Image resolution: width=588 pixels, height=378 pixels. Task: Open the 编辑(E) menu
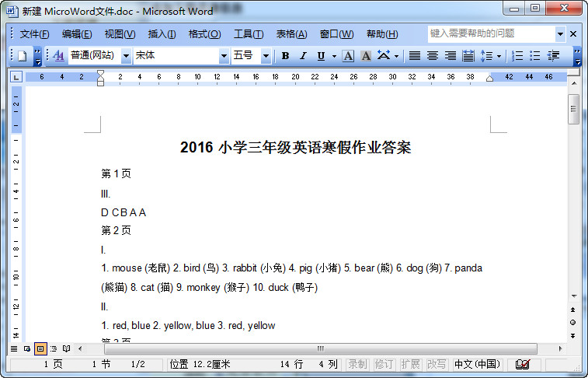click(x=77, y=34)
